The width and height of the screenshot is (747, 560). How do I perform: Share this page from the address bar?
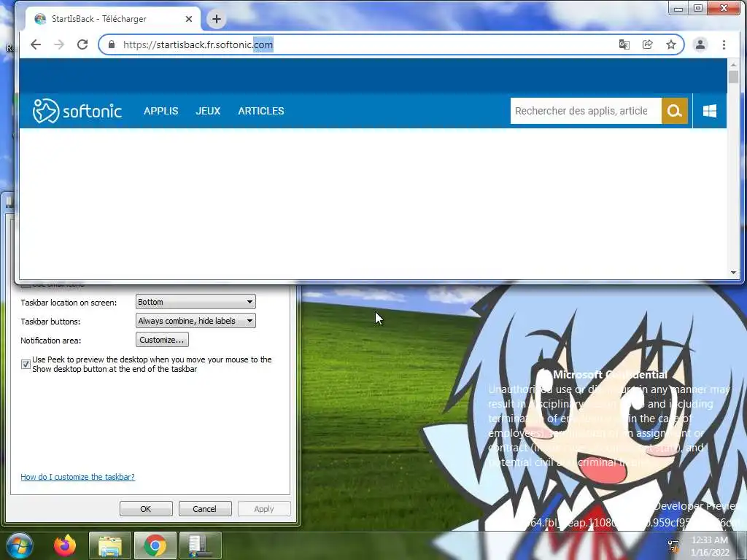tap(648, 44)
